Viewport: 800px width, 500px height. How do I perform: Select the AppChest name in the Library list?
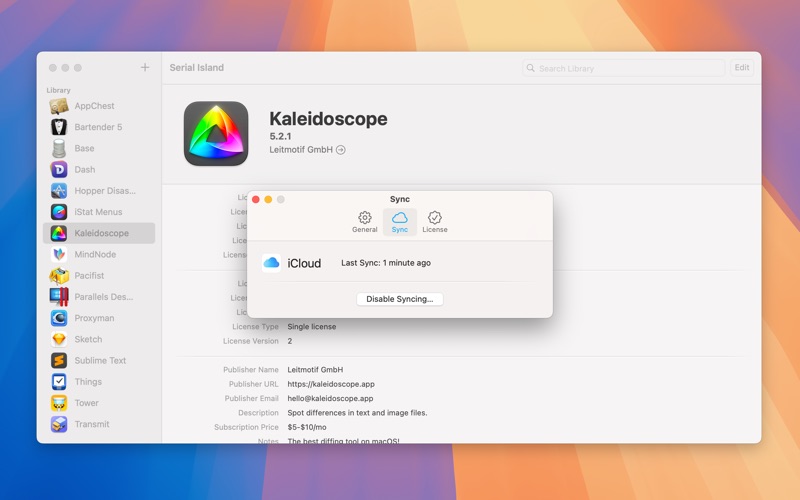tap(94, 106)
